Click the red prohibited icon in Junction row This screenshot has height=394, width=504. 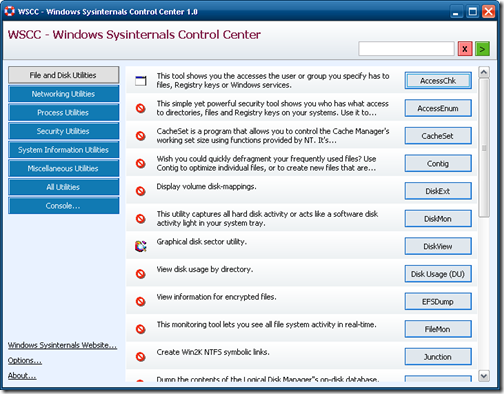[x=141, y=357]
